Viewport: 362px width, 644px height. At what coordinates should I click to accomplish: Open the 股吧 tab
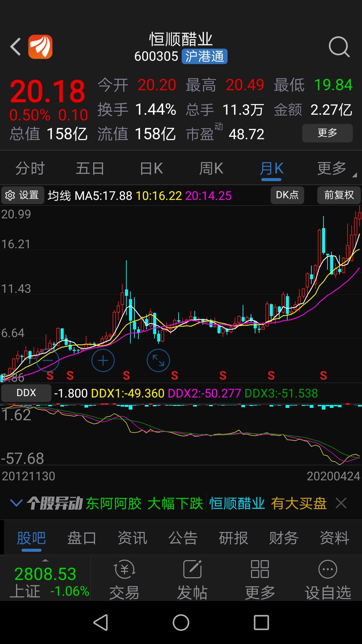click(32, 538)
